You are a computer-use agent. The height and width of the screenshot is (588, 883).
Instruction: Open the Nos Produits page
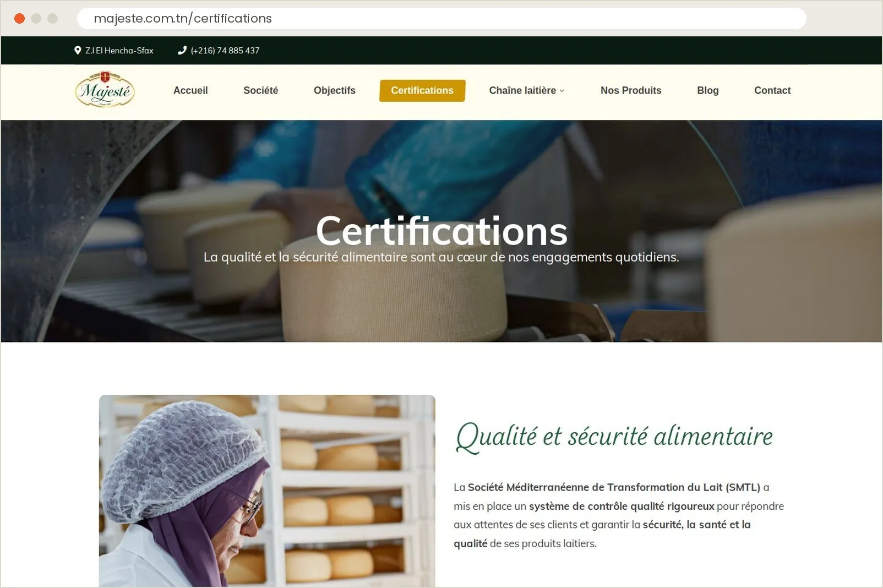[x=631, y=90]
